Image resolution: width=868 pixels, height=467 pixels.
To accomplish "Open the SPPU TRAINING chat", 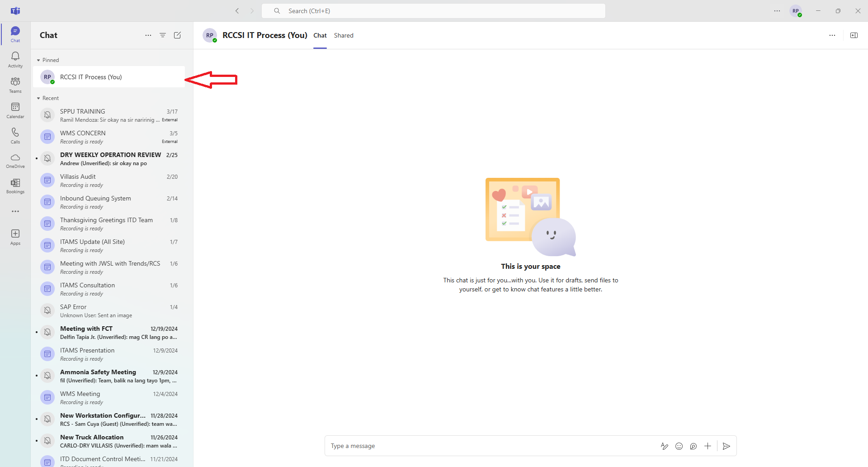I will click(109, 115).
